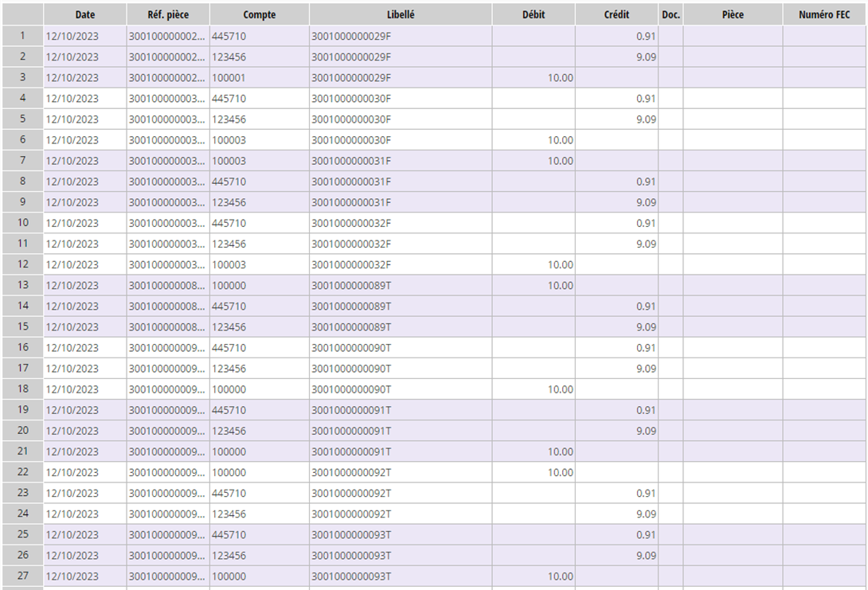Click empty Numéro FEC cell in row 5

click(x=824, y=119)
